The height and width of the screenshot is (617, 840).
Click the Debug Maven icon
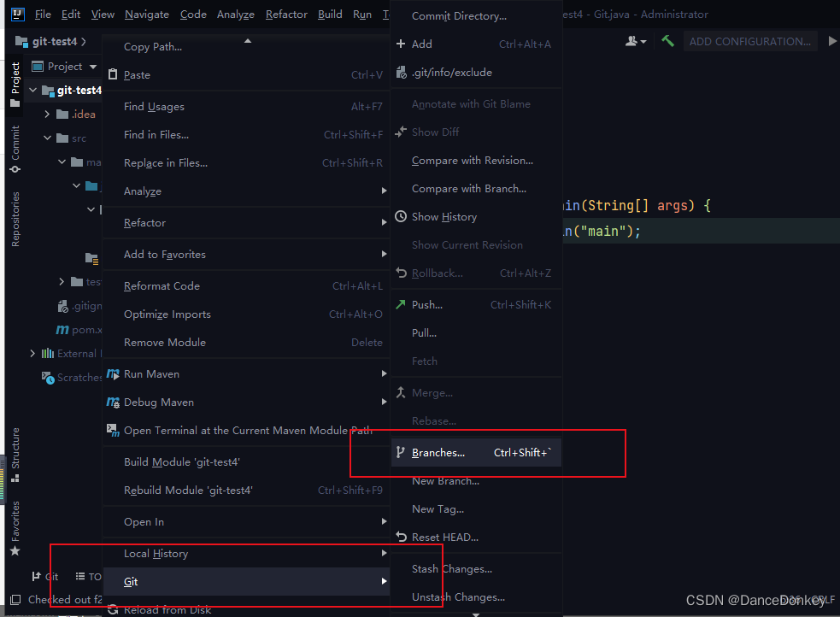tap(113, 402)
